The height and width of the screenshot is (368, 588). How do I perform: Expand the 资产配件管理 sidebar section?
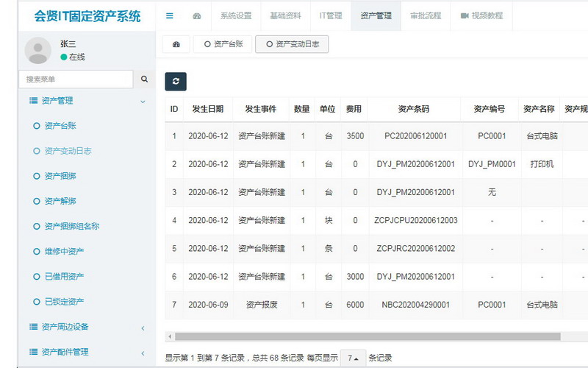(143, 353)
